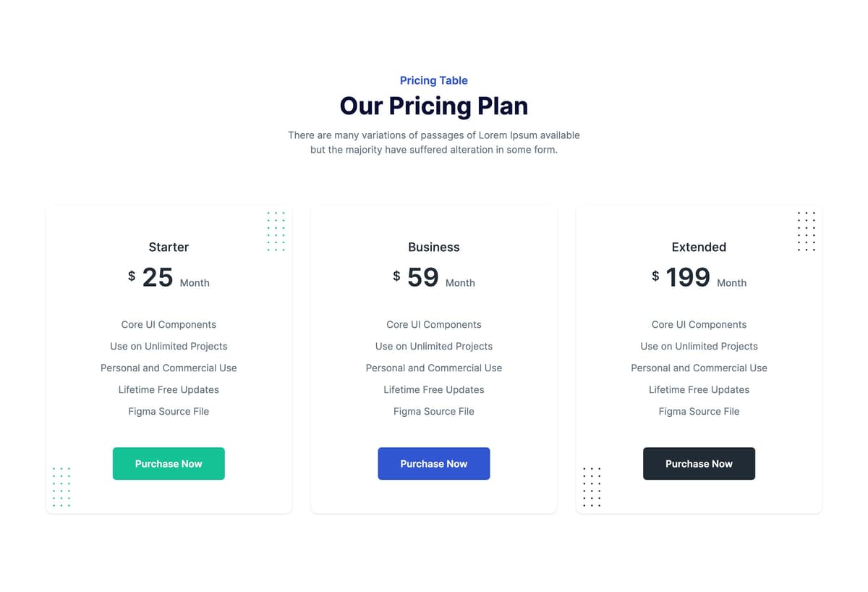Click the dotted pattern atop the Starter card
Viewport: 868px width, 592px height.
[276, 232]
